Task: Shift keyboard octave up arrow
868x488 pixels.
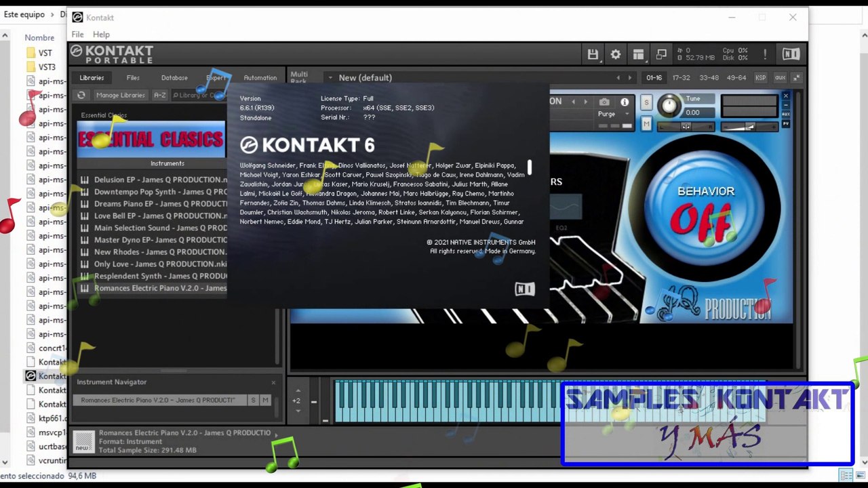Action: pos(298,390)
